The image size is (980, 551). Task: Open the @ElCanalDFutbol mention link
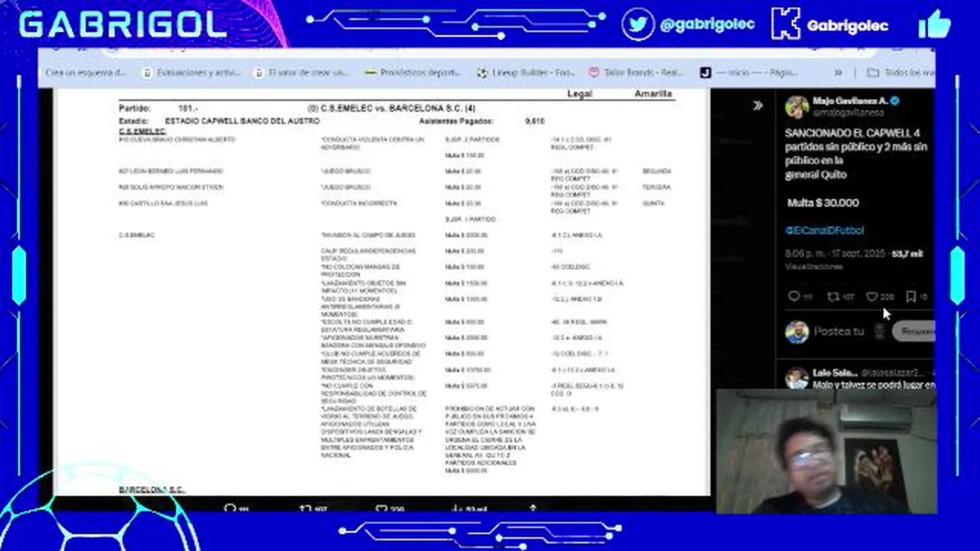pyautogui.click(x=824, y=230)
